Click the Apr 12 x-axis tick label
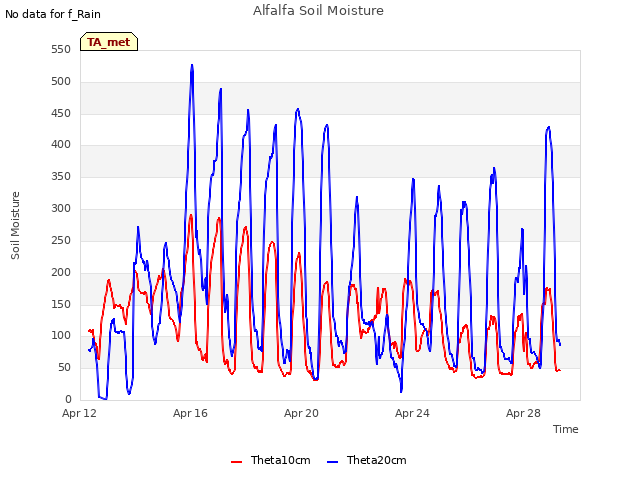 click(x=80, y=413)
